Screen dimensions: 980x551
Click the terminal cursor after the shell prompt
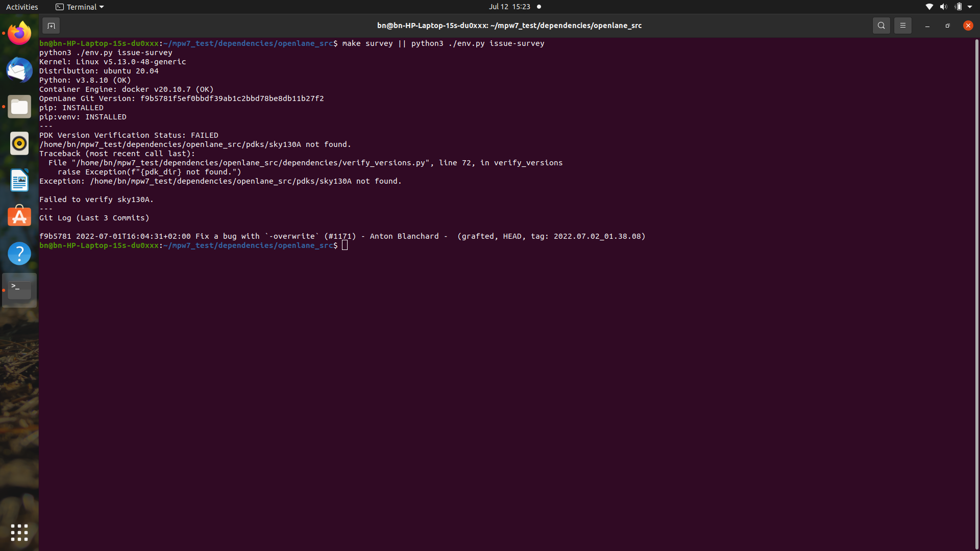345,245
